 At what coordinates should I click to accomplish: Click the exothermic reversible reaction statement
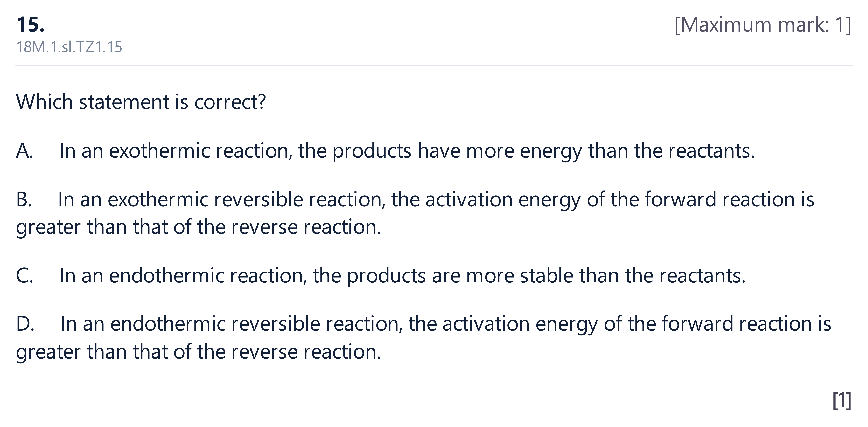point(415,213)
